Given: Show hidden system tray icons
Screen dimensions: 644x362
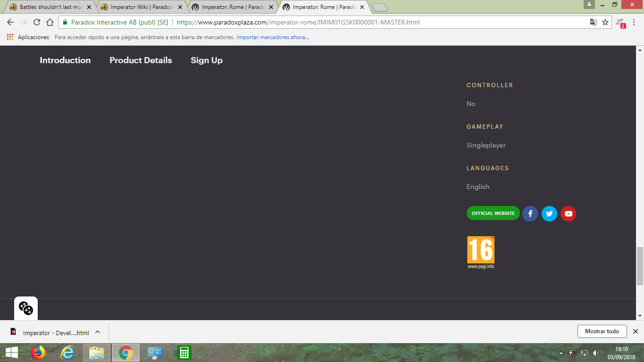Looking at the screenshot, I should tap(561, 353).
